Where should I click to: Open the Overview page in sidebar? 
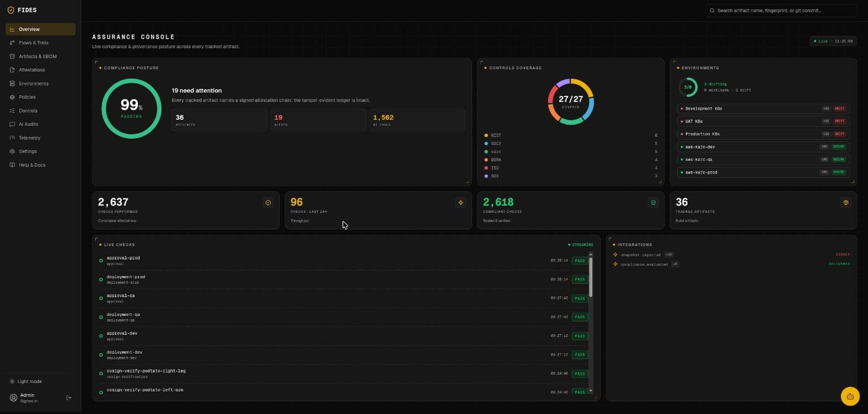40,29
